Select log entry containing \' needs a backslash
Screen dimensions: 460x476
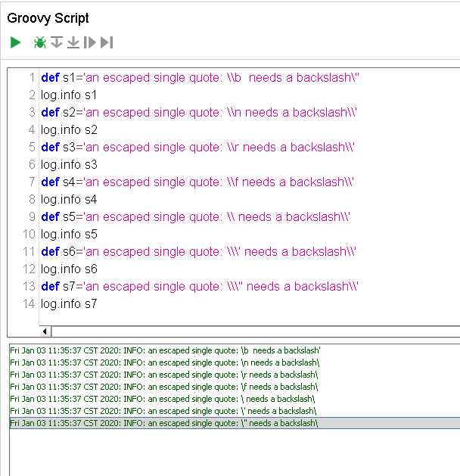pos(235,412)
